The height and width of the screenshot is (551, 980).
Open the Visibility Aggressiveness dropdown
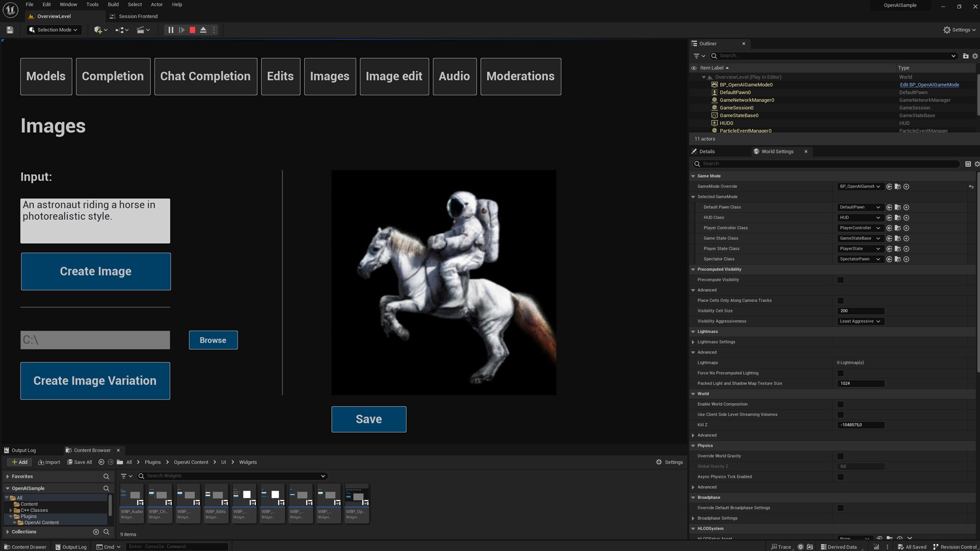point(860,321)
